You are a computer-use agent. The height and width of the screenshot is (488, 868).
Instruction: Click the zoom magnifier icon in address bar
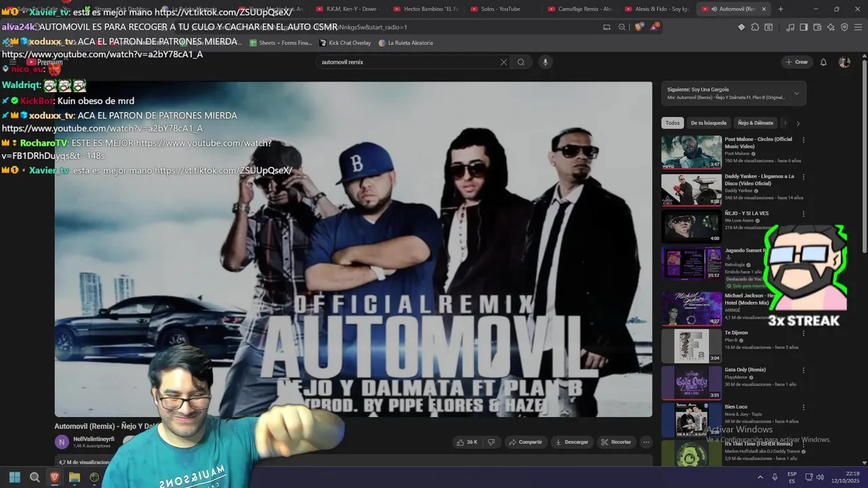pyautogui.click(x=622, y=27)
